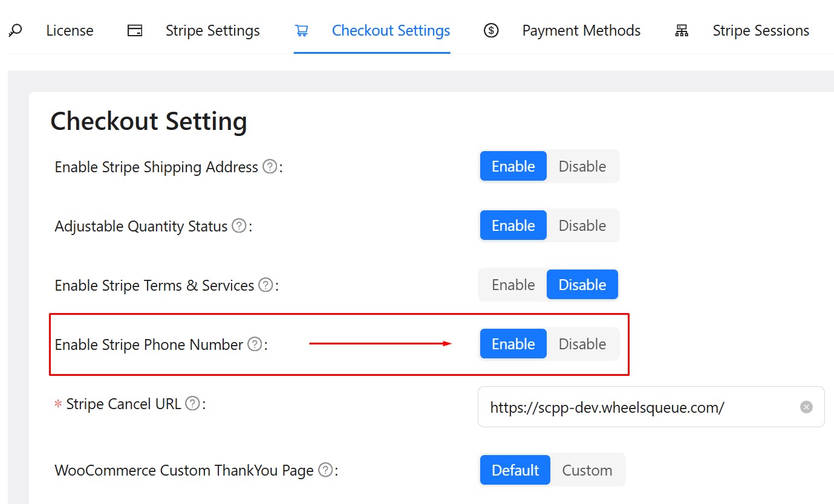This screenshot has width=834, height=504.
Task: Disable Adjustable Quantity Status
Action: (x=582, y=225)
